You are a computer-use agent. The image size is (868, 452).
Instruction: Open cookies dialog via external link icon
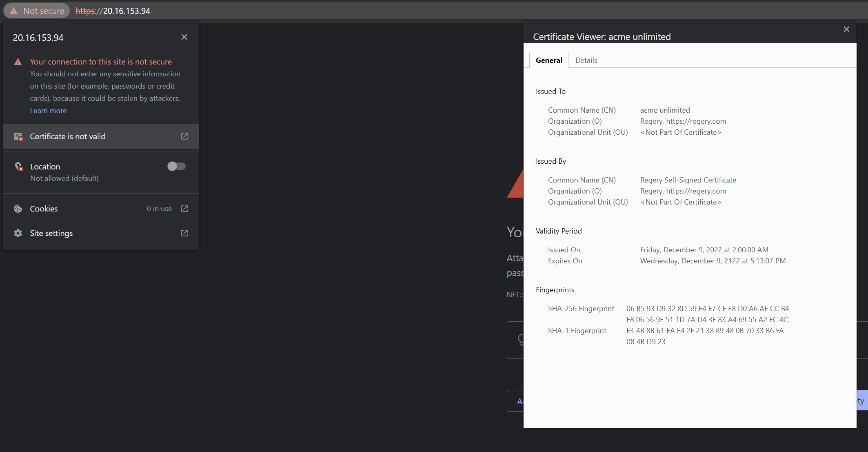(184, 209)
